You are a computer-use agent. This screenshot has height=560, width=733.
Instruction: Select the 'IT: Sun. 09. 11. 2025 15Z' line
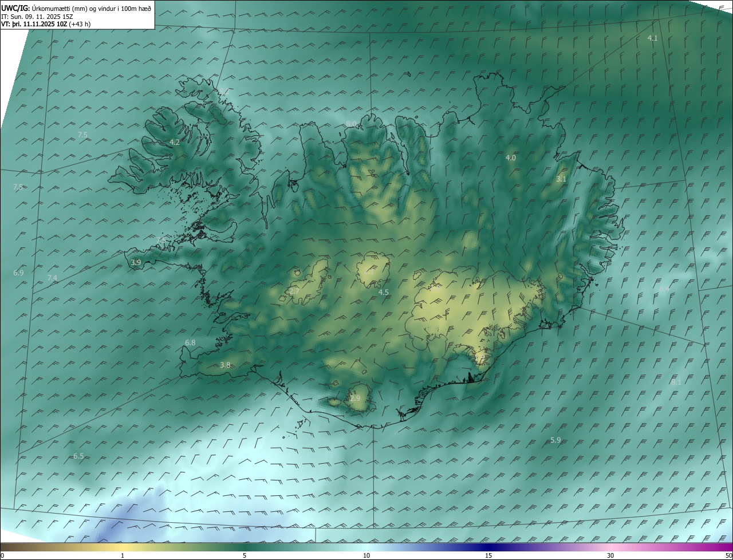[x=37, y=17]
